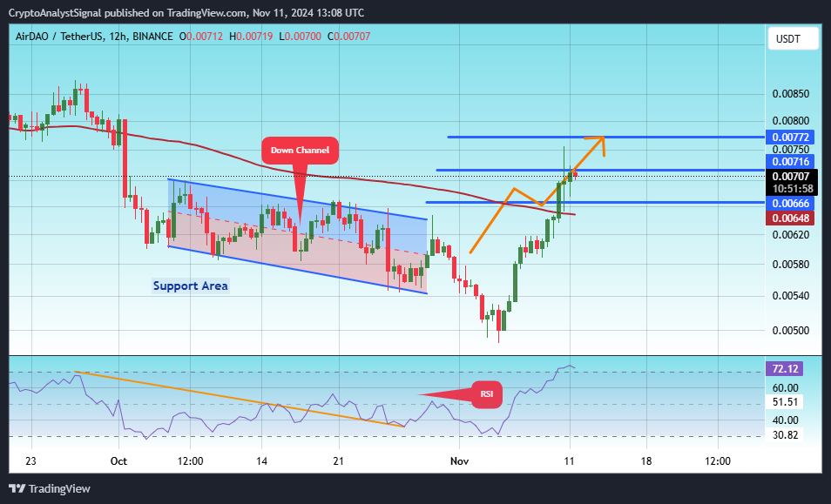Select the red 'RSI' callout label
Image resolution: width=831 pixels, height=504 pixels.
point(487,394)
